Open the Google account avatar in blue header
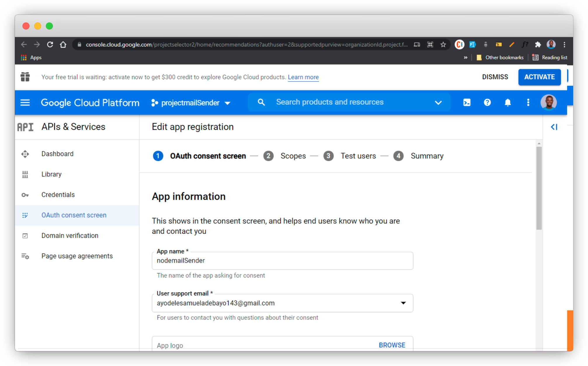The height and width of the screenshot is (366, 588). 549,103
